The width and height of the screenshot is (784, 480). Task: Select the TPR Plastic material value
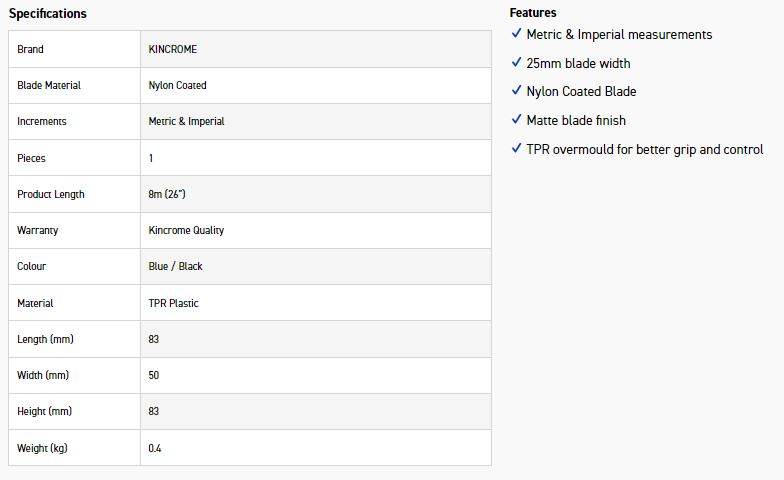[x=174, y=303]
